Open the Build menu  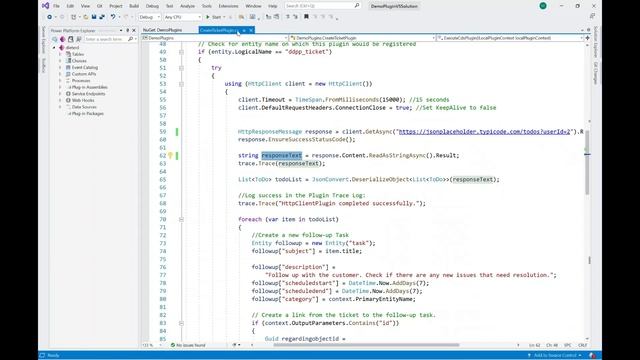134,6
